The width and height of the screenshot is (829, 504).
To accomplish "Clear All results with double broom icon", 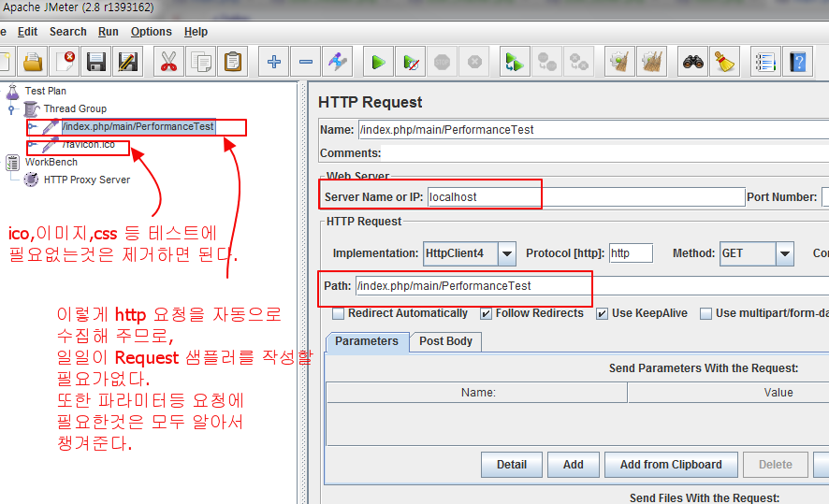I will tap(651, 63).
